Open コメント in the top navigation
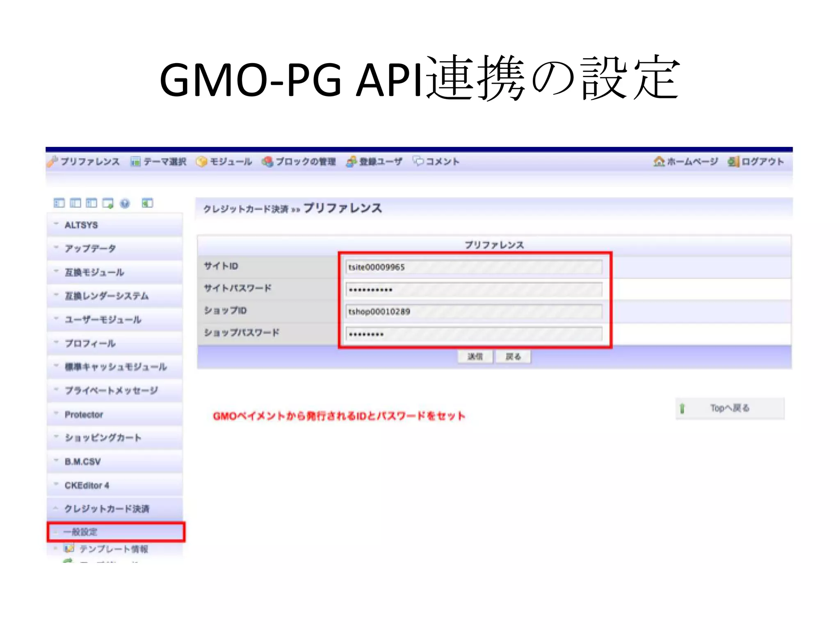This screenshot has width=840, height=630. (x=436, y=161)
